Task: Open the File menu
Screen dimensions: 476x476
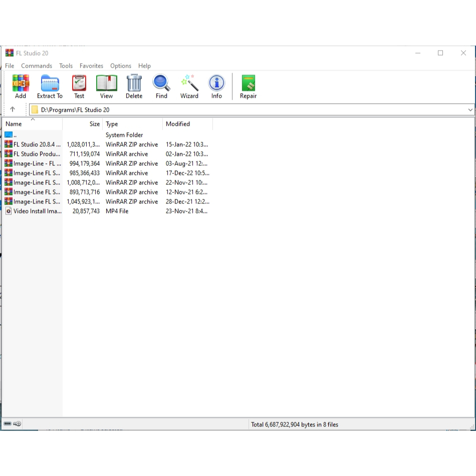Action: [x=10, y=66]
